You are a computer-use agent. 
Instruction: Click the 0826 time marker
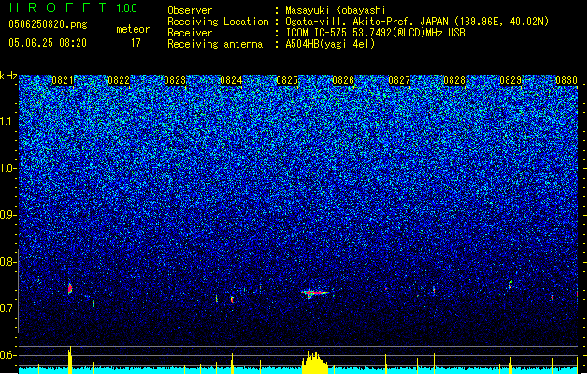343,80
